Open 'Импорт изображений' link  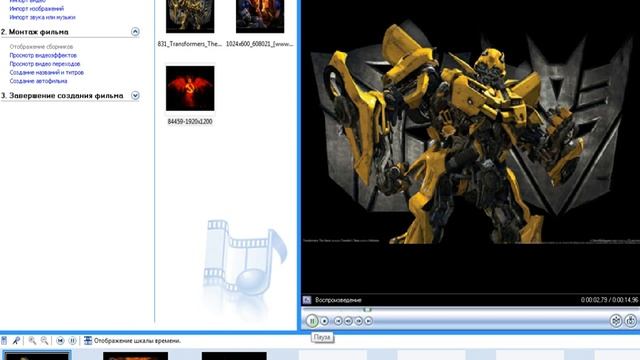37,9
